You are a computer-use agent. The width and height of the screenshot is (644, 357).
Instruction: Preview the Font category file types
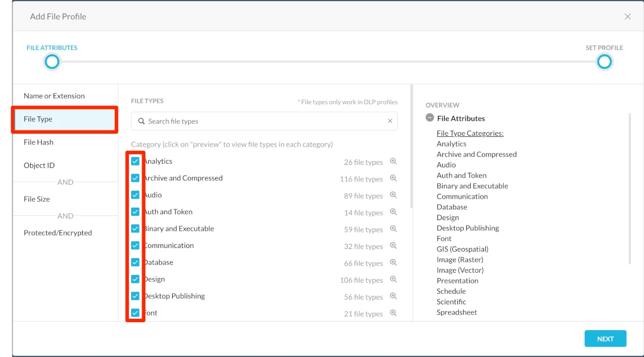393,313
